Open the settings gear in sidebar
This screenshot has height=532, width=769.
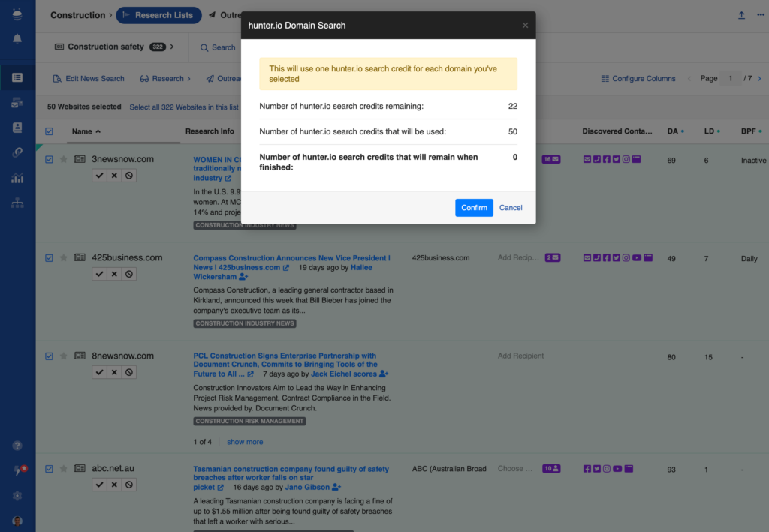click(17, 496)
